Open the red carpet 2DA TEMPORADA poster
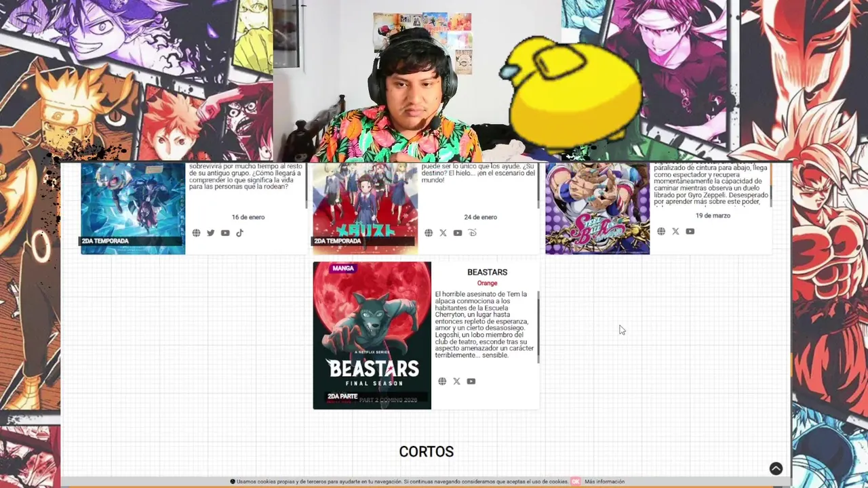 (x=365, y=209)
